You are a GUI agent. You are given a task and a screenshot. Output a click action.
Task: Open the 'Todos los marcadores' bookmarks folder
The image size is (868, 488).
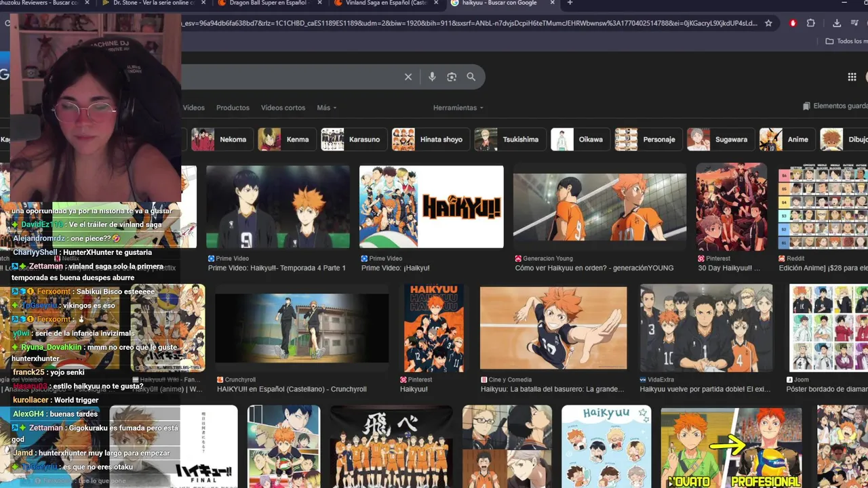846,41
